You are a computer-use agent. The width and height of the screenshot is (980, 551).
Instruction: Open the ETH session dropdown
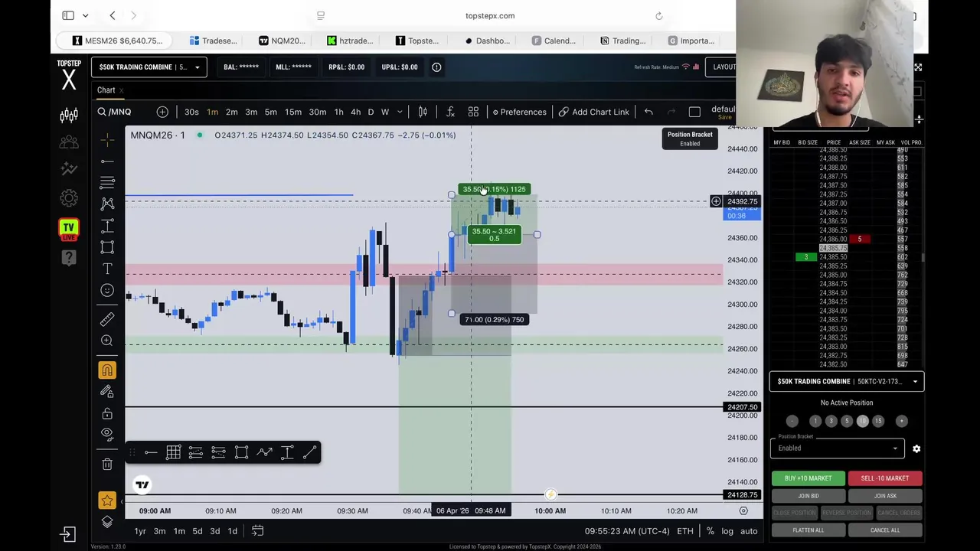click(x=684, y=531)
